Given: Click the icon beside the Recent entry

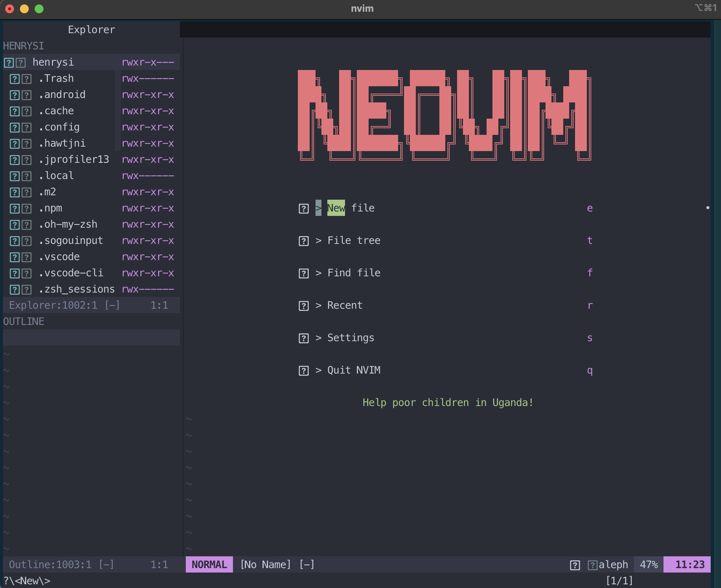Looking at the screenshot, I should pos(303,306).
